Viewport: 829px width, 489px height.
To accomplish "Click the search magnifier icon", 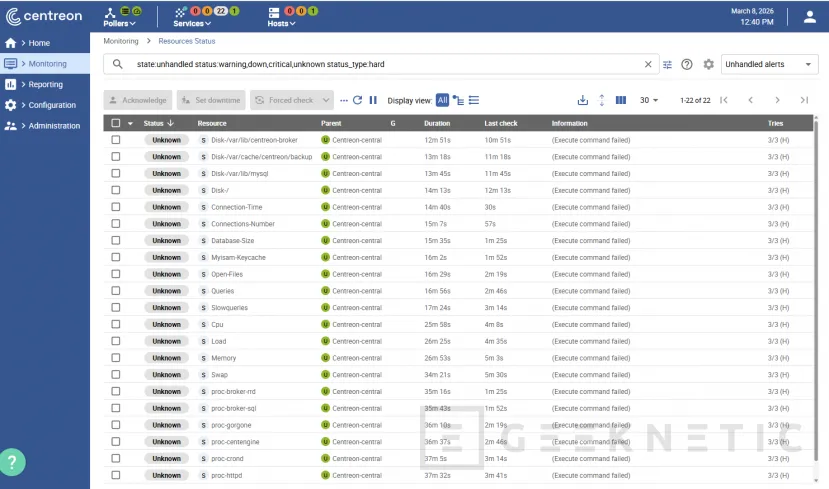I will pos(117,64).
